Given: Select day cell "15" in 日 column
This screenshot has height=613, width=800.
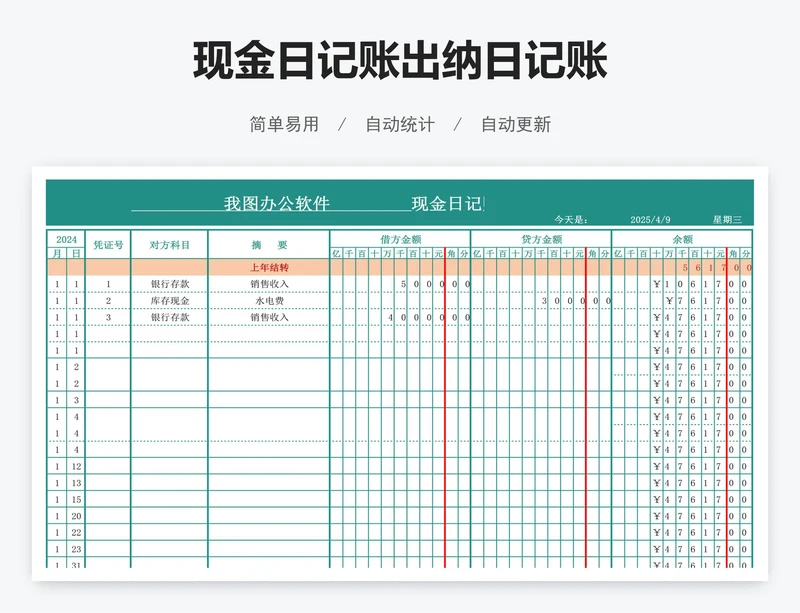Looking at the screenshot, I should [x=76, y=499].
